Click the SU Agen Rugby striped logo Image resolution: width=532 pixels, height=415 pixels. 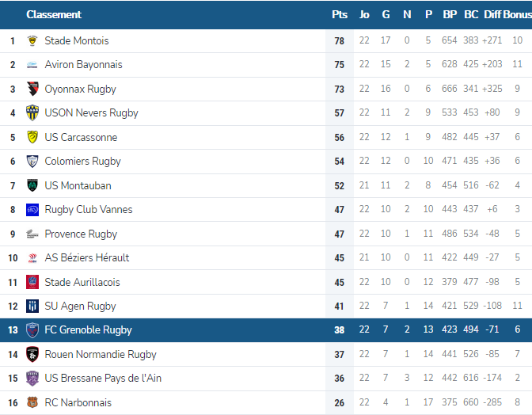pos(32,306)
